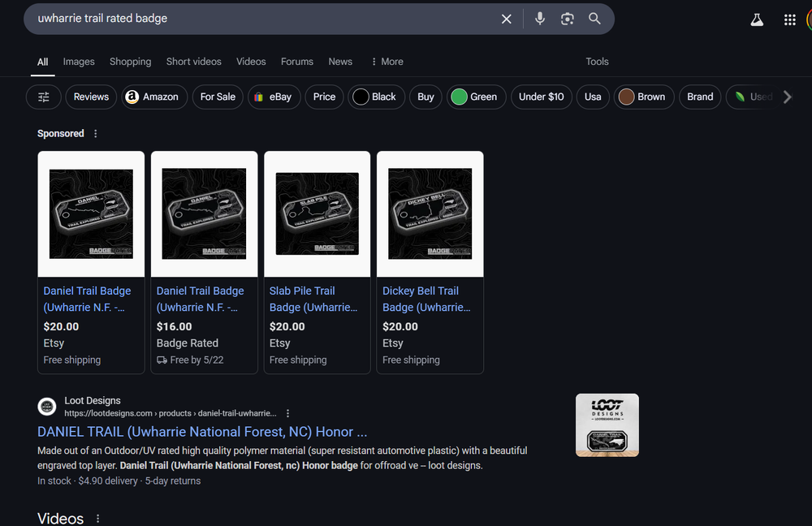Click the 'Free by 5/22' shipping text
Viewport: 812px width, 526px height.
[197, 360]
